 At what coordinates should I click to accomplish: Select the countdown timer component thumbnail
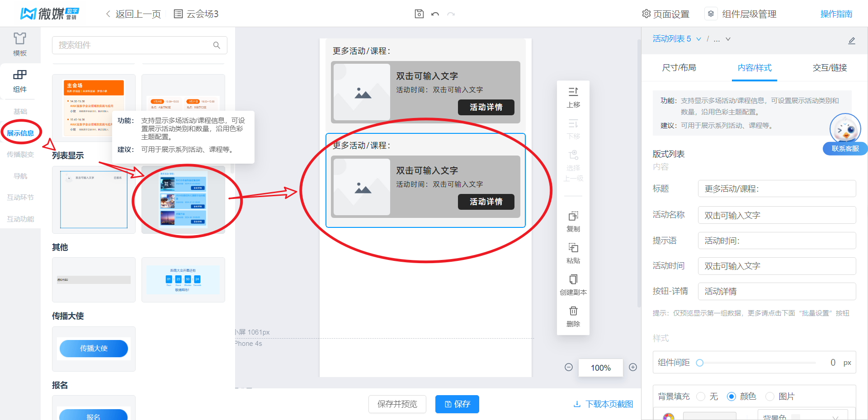click(x=183, y=280)
